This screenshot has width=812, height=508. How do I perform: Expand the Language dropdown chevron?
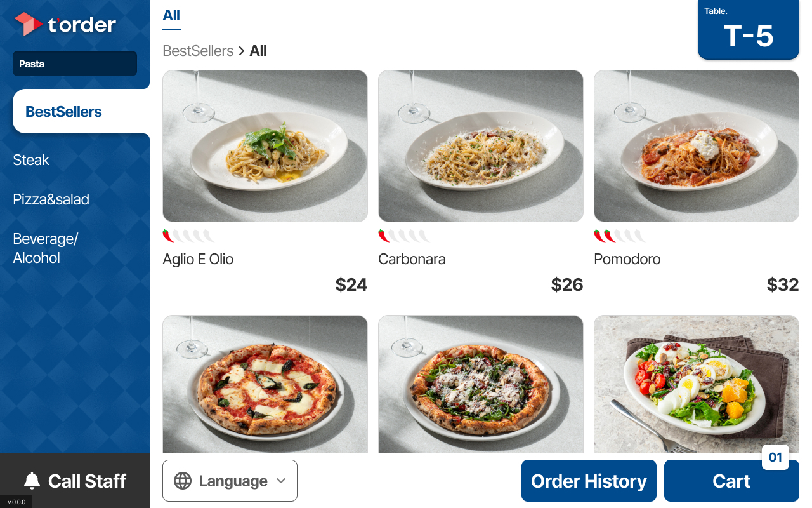click(x=282, y=481)
